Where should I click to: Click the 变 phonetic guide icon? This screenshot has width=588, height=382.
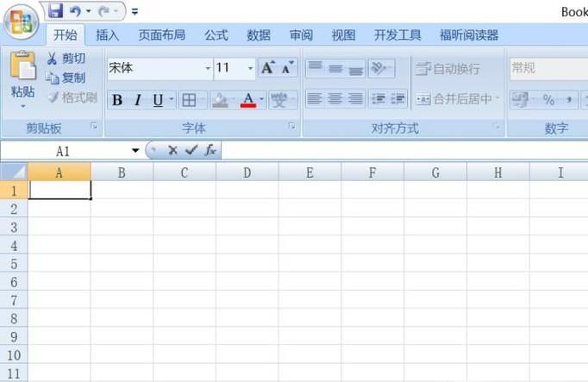coord(278,100)
